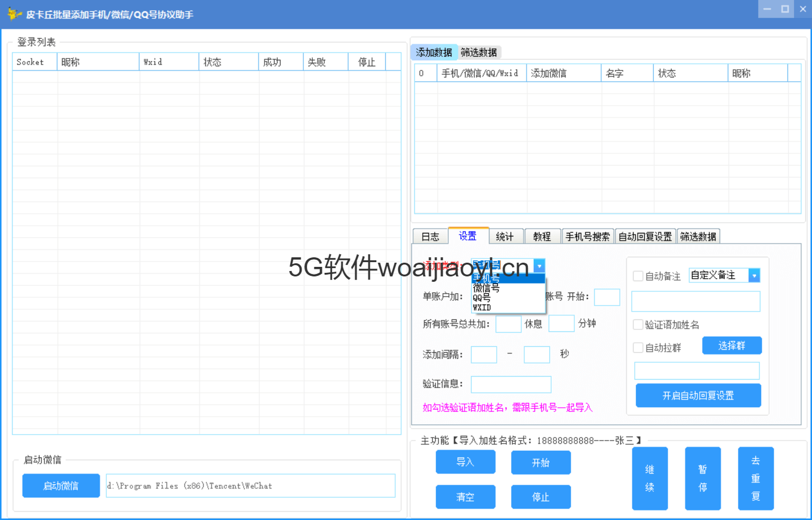This screenshot has height=520, width=812.
Task: Minimize the window
Action: [767, 9]
